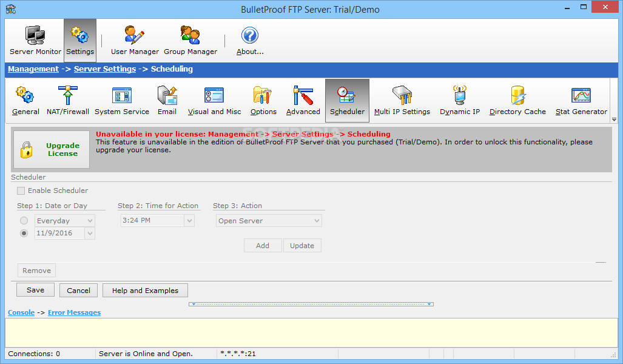
Task: Click the application icon in title bar
Action: pos(11,8)
